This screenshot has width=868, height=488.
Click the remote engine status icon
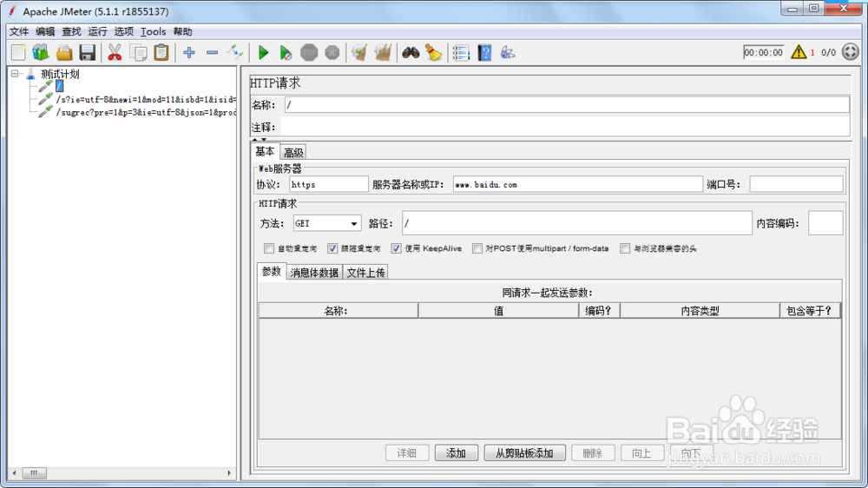pos(851,52)
